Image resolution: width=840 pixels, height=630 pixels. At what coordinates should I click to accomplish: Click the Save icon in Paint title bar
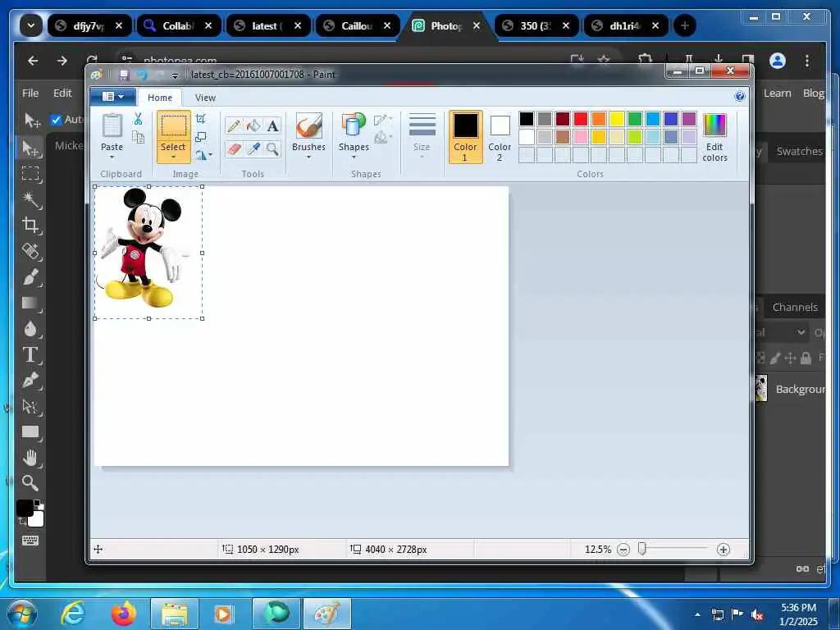[124, 75]
